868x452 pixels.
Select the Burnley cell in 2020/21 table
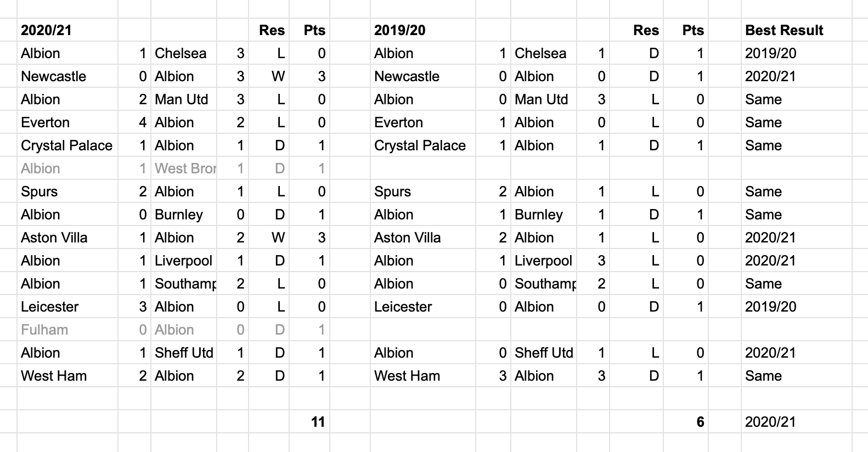pyautogui.click(x=184, y=214)
